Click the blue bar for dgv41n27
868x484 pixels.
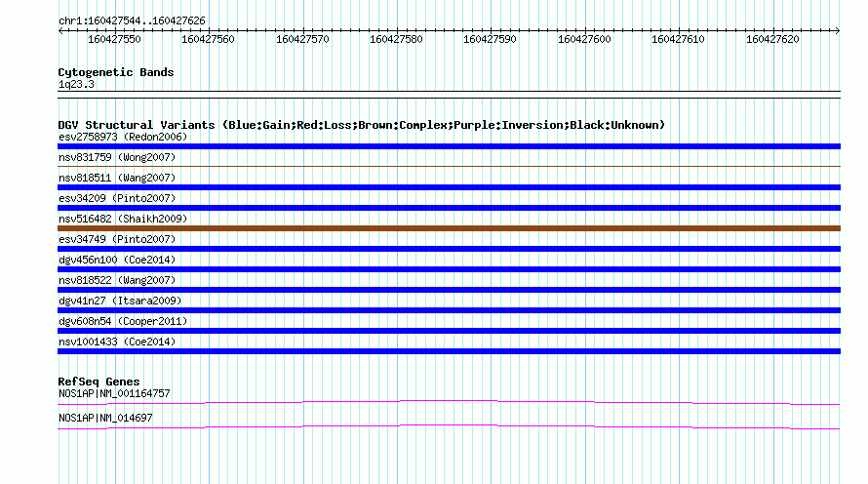(x=449, y=310)
